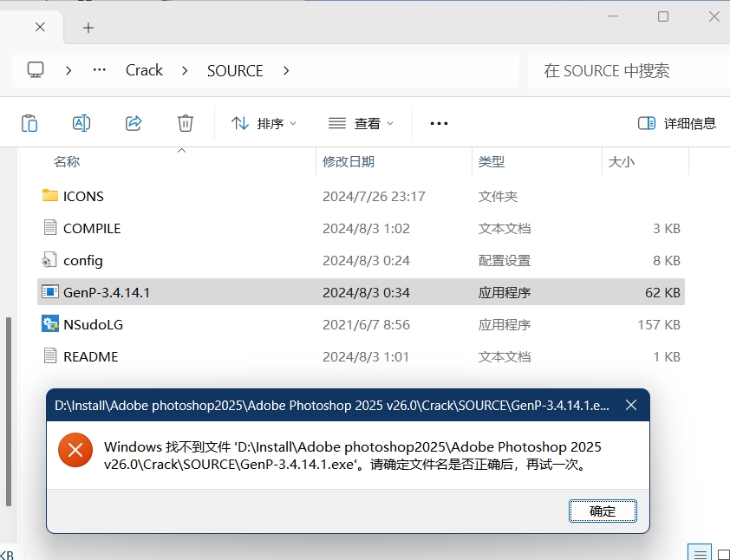The width and height of the screenshot is (730, 560).
Task: Expand the chevron after Crack
Action: [x=185, y=71]
